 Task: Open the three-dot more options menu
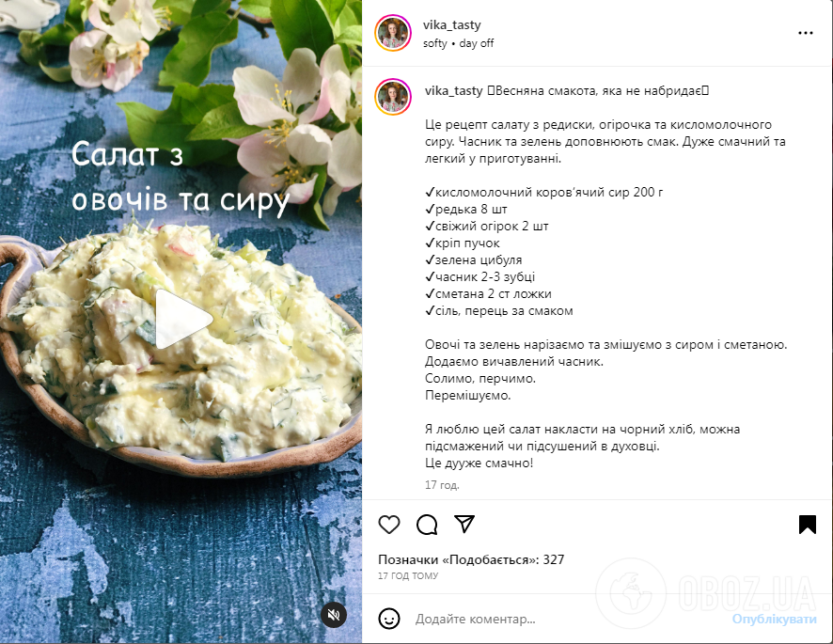tap(806, 33)
